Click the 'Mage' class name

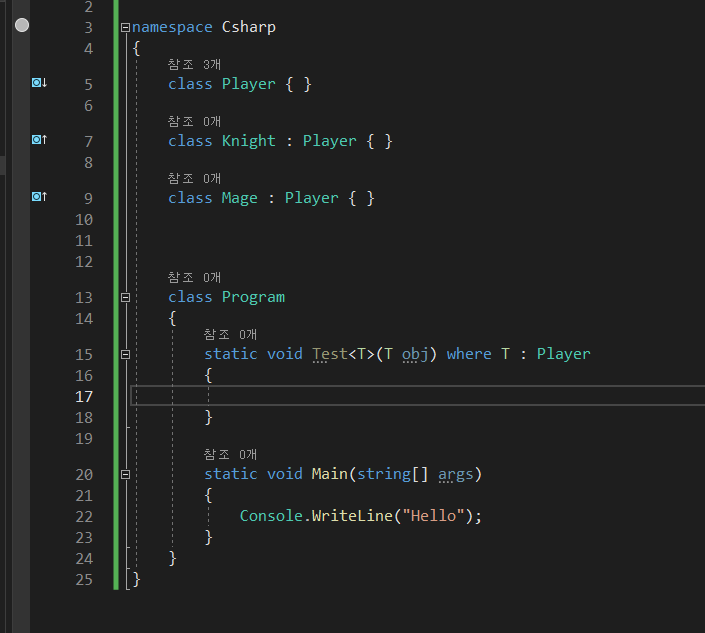tap(240, 198)
